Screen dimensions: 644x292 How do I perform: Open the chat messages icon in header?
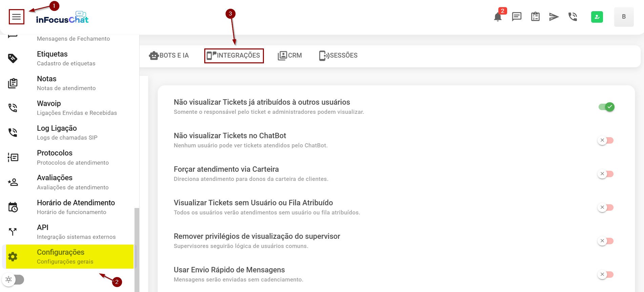click(x=517, y=17)
